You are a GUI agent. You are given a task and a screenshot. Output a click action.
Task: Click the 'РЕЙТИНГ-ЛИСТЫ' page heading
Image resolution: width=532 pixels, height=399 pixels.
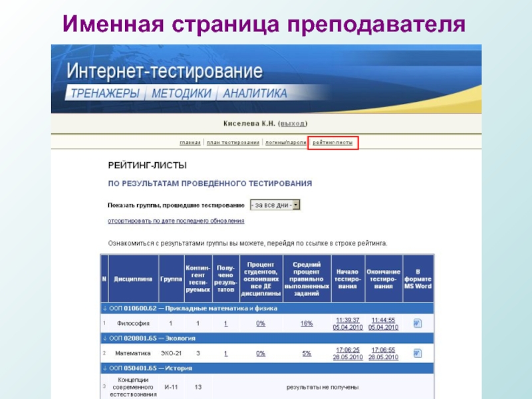point(147,166)
